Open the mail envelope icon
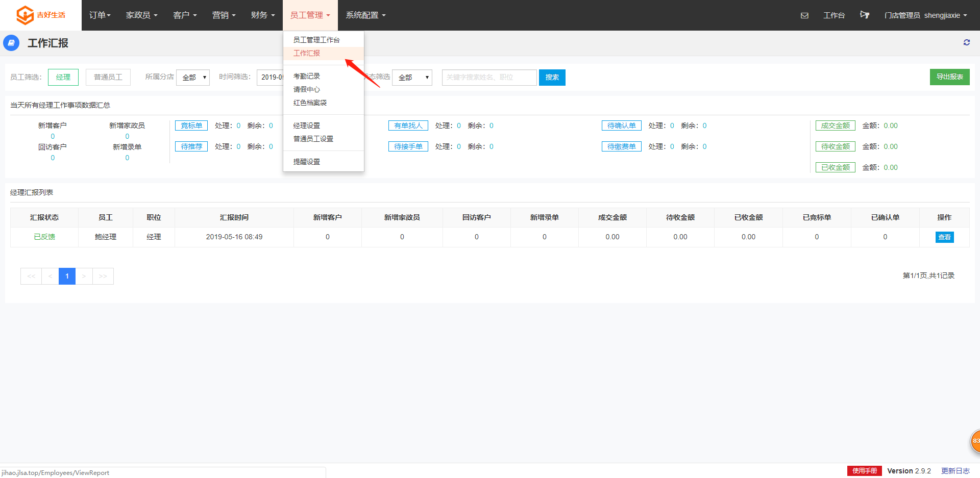The image size is (980, 478). (804, 15)
